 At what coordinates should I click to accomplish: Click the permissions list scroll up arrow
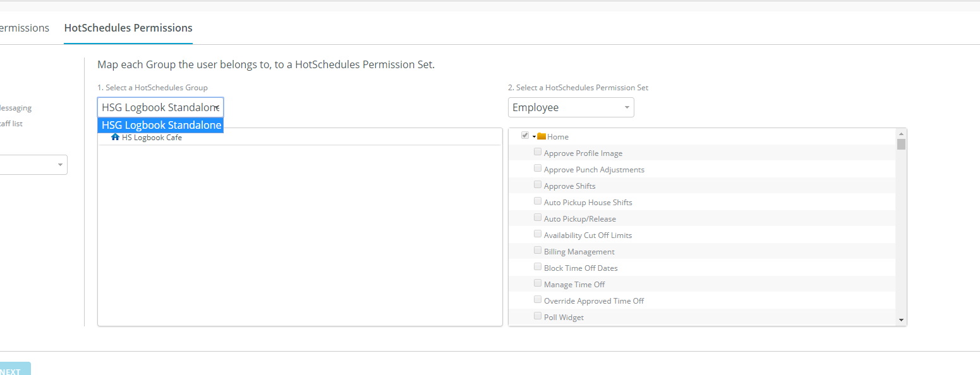(902, 133)
